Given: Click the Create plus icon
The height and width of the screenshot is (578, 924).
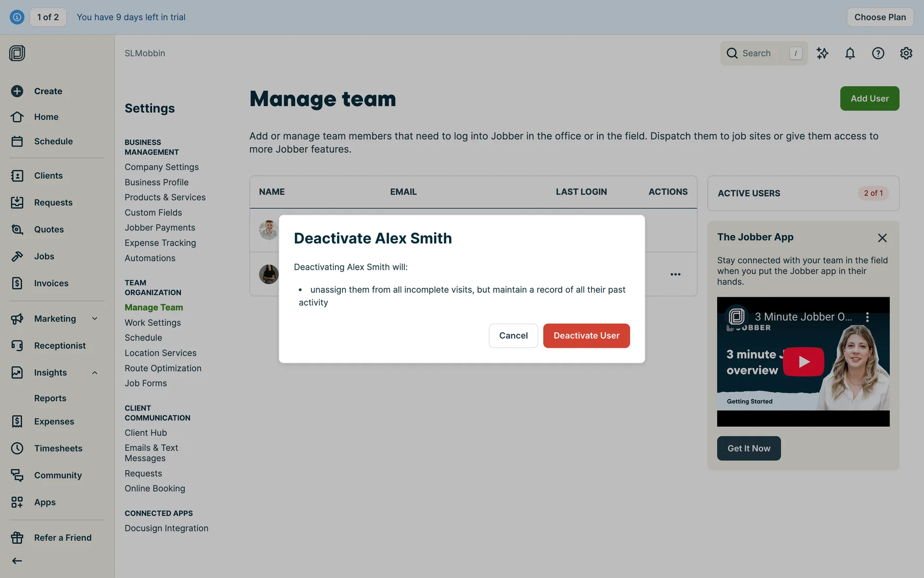Looking at the screenshot, I should [x=17, y=91].
